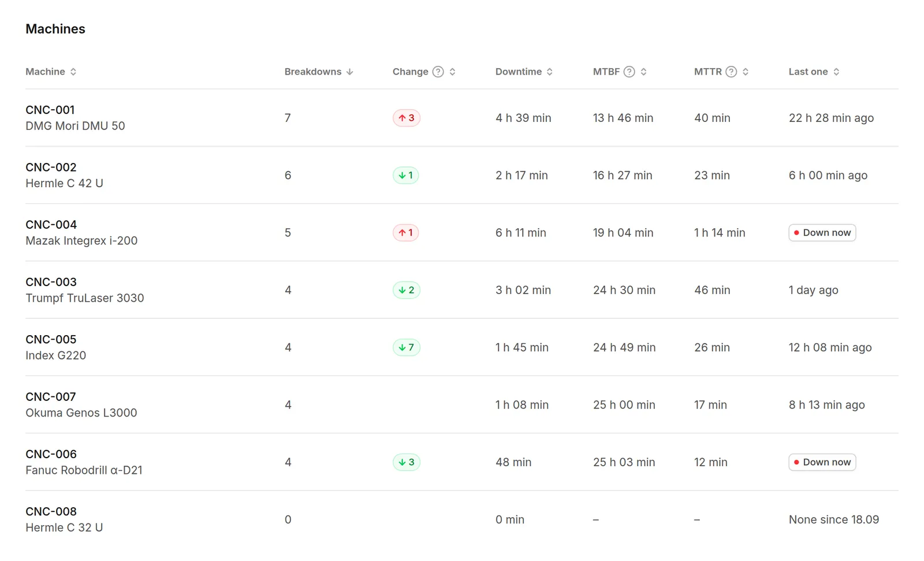Viewport: 924px width, 561px height.
Task: Click the red up 1 badge for CNC-004
Action: 406,233
